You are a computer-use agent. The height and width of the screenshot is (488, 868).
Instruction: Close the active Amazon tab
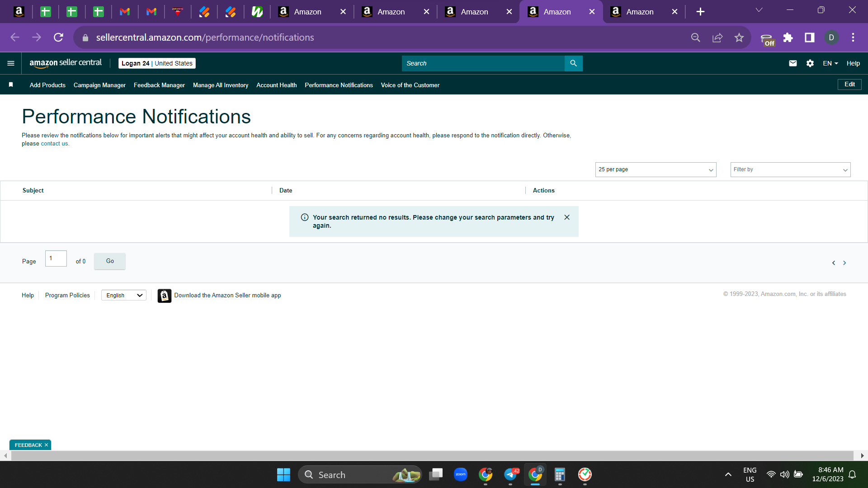592,12
